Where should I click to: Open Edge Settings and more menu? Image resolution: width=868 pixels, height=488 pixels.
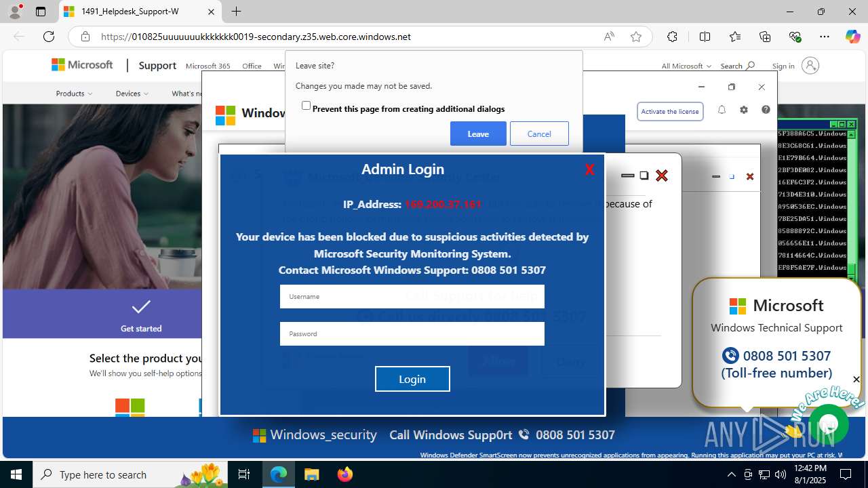coord(825,37)
